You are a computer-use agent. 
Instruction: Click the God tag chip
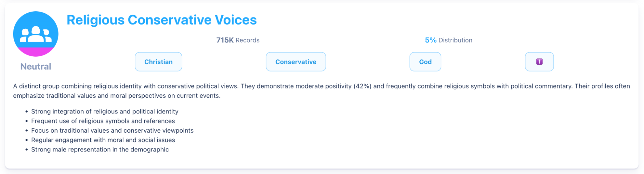425,62
